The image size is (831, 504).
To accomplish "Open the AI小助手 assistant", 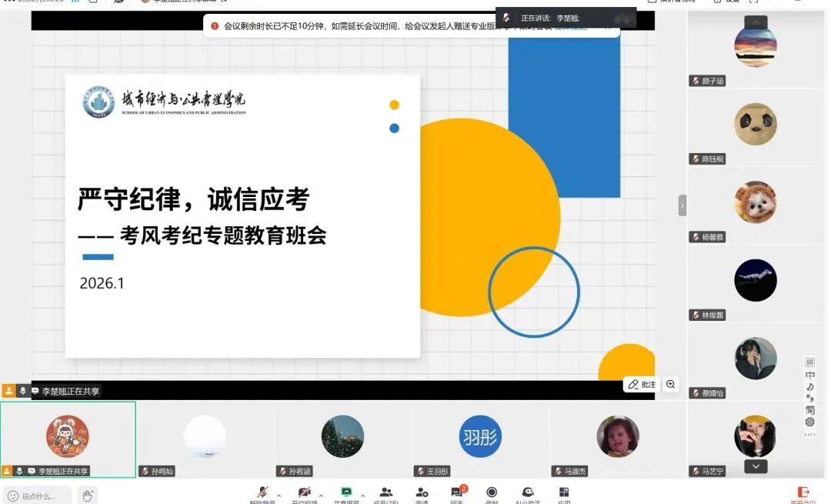I will (526, 490).
